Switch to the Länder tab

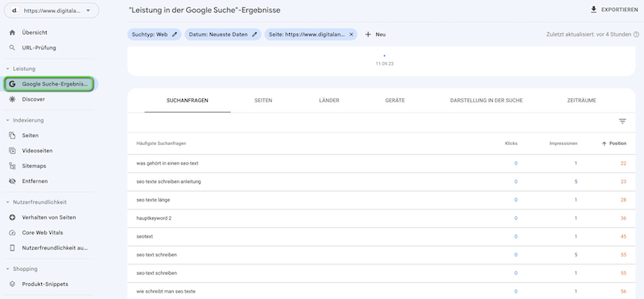tap(329, 101)
